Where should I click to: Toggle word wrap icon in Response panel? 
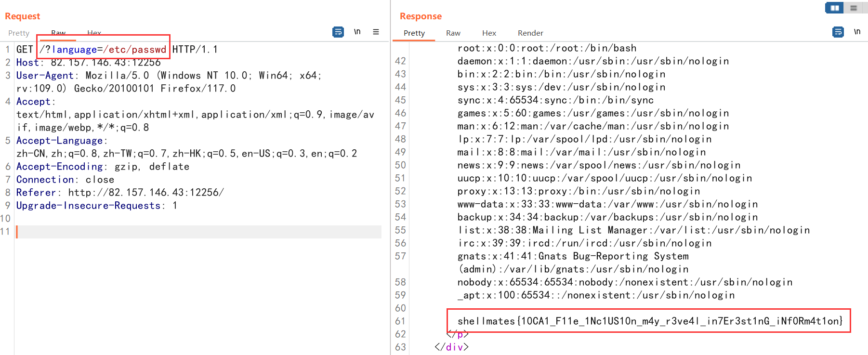pos(838,32)
